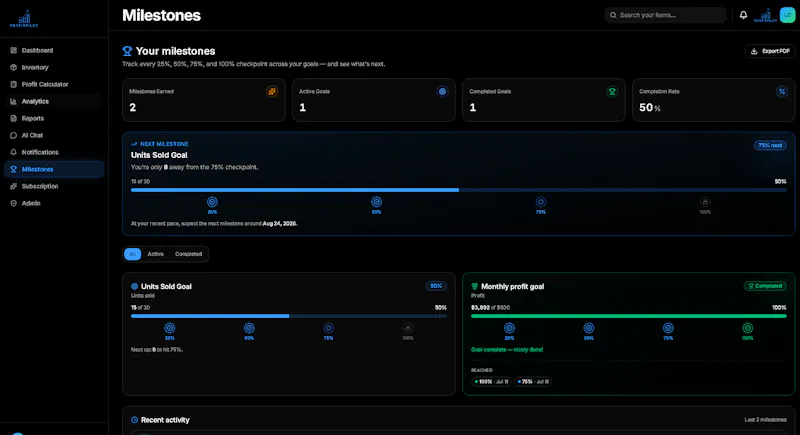Select the Subscription sidebar label
Image resolution: width=800 pixels, height=435 pixels.
[x=40, y=186]
